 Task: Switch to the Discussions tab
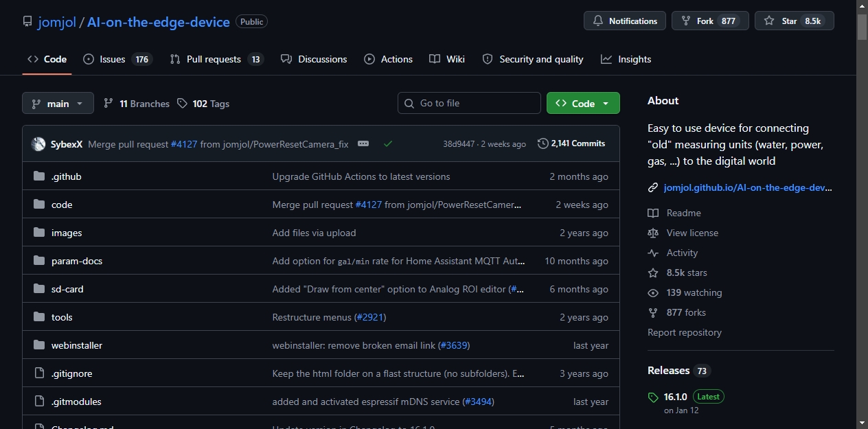coord(314,59)
